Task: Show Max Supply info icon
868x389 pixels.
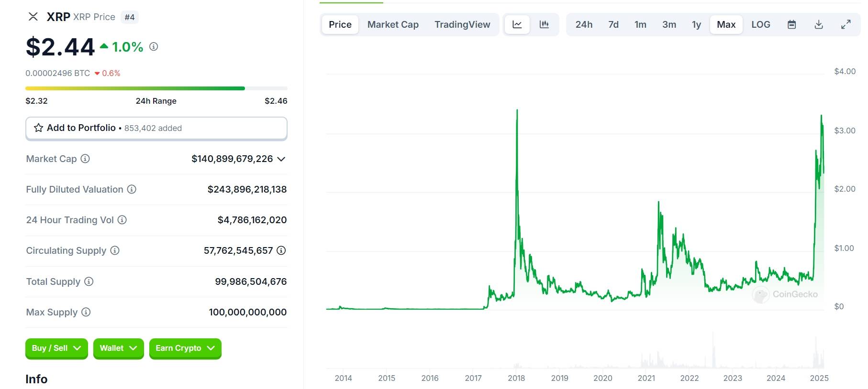Action: point(86,312)
